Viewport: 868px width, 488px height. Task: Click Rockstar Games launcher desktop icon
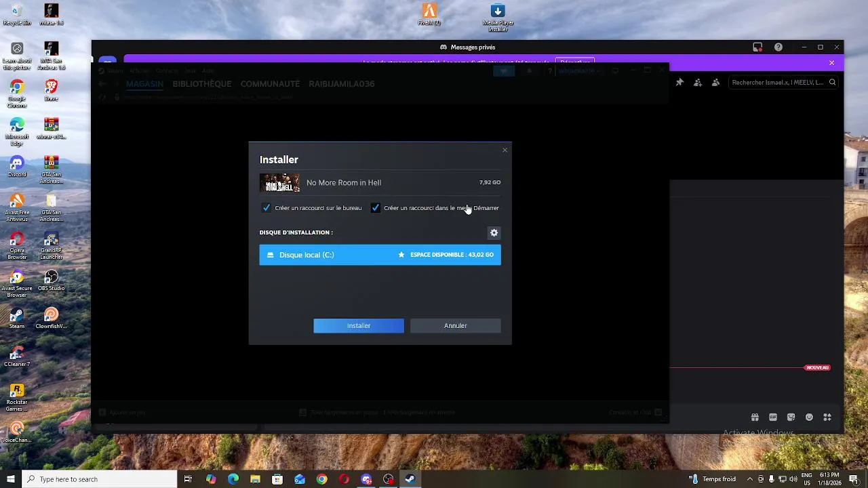(17, 397)
